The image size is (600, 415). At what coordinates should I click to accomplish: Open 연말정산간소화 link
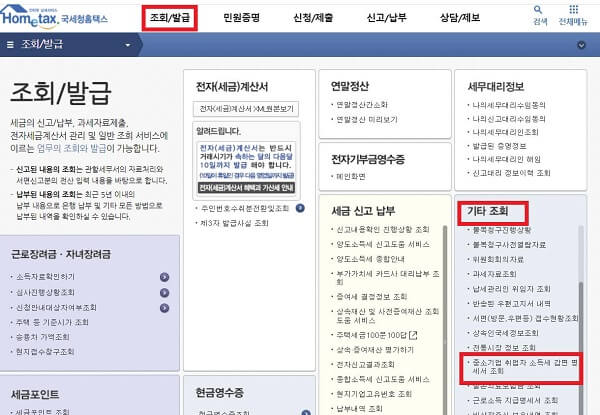[362, 104]
